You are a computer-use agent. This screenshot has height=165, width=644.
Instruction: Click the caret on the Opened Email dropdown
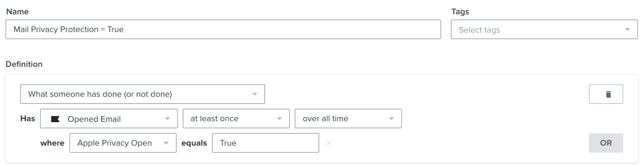(x=167, y=119)
